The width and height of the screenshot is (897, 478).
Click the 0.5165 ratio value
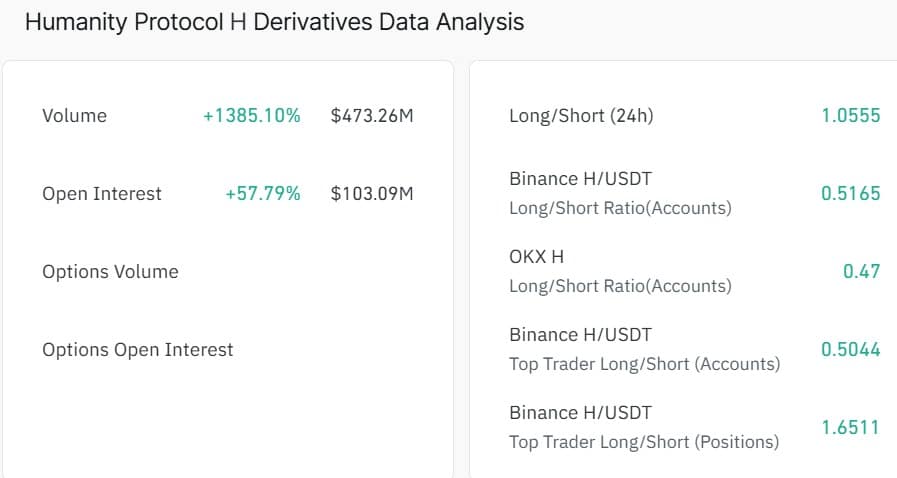[x=850, y=194]
